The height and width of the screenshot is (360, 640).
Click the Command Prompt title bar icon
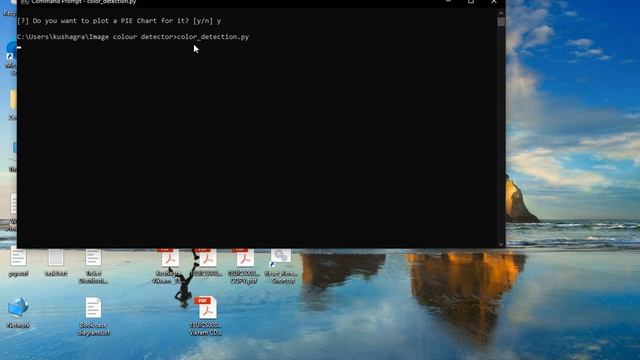pyautogui.click(x=25, y=2)
